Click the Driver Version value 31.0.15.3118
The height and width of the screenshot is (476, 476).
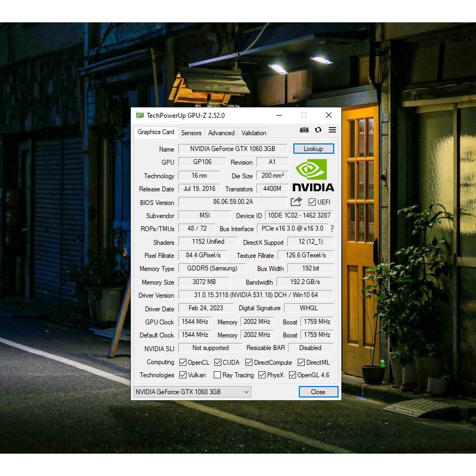click(x=256, y=295)
